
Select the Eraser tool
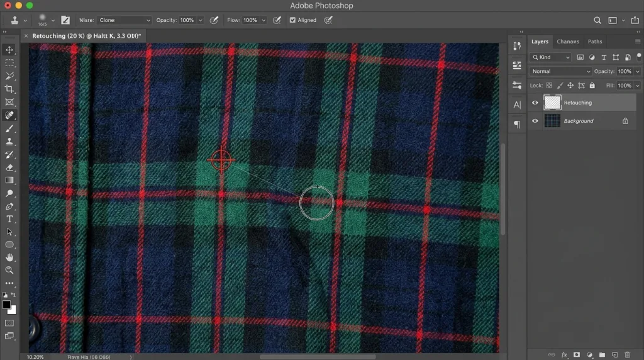point(9,167)
